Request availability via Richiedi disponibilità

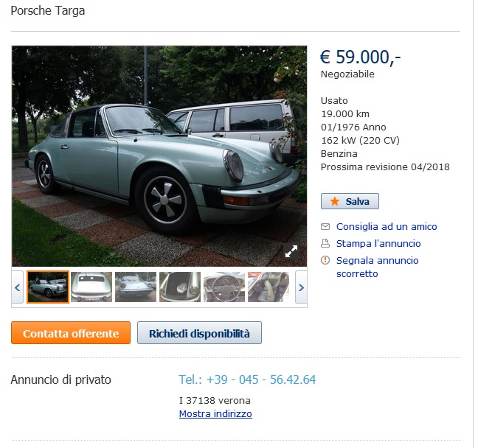[x=199, y=333]
